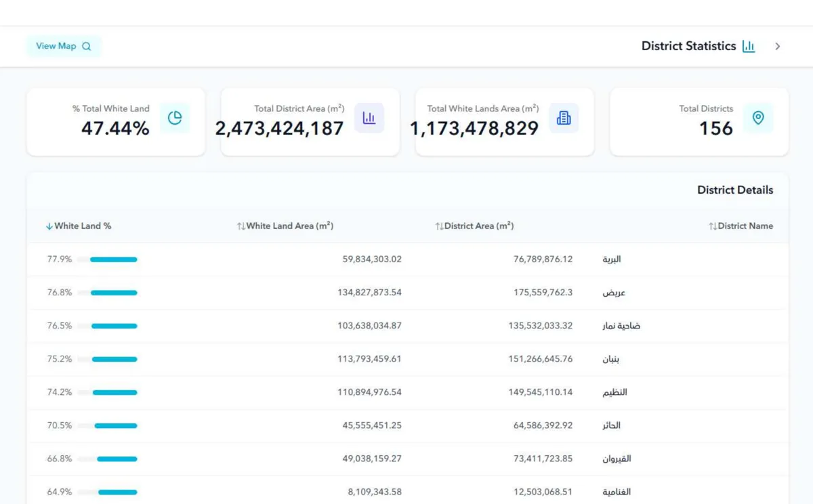The width and height of the screenshot is (813, 504).
Task: Click district area 64,586,392.92
Action: (543, 425)
